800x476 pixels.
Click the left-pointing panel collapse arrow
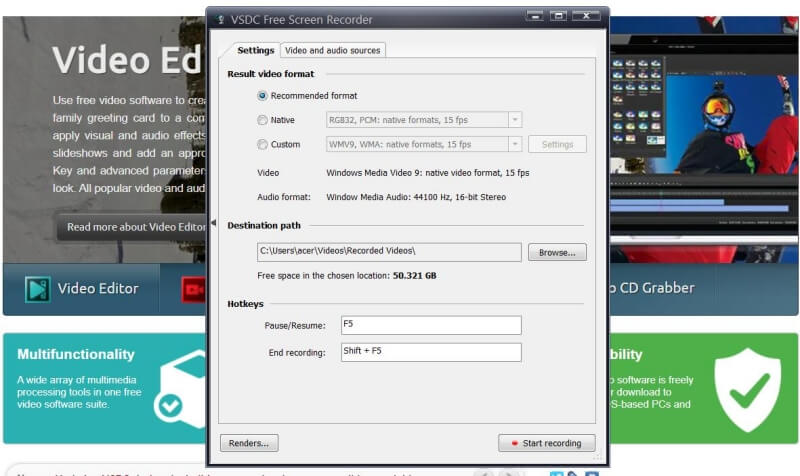click(212, 223)
